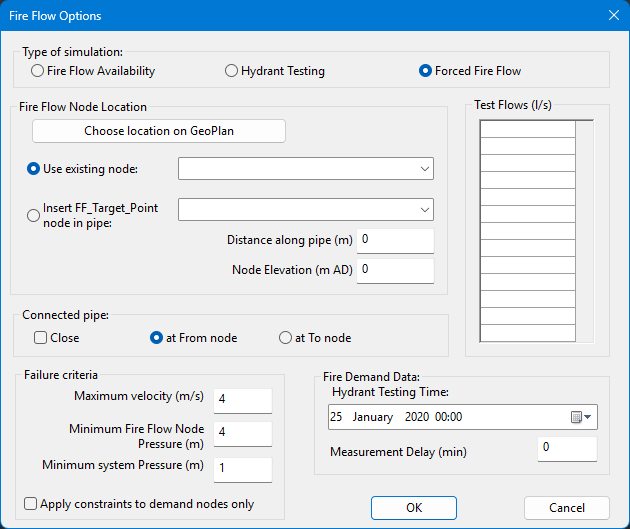Viewport: 630px width, 529px height.
Task: Select Hydrant Testing simulation type
Action: point(232,71)
